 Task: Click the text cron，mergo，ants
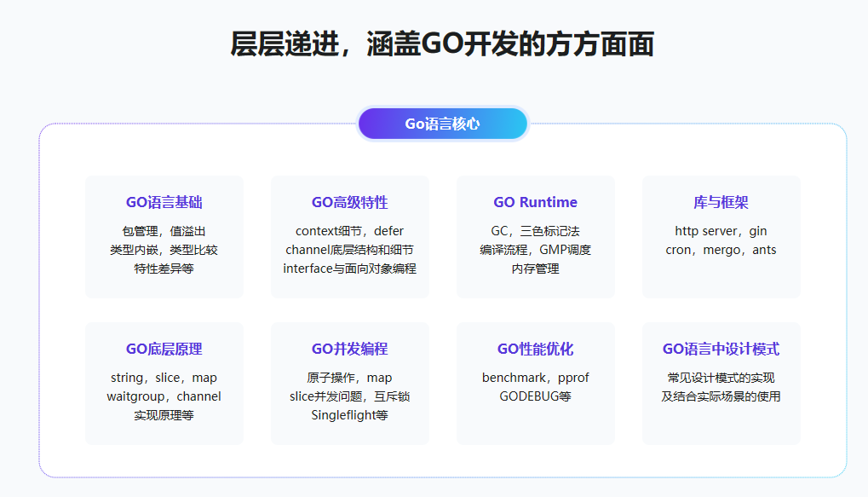[x=721, y=250]
